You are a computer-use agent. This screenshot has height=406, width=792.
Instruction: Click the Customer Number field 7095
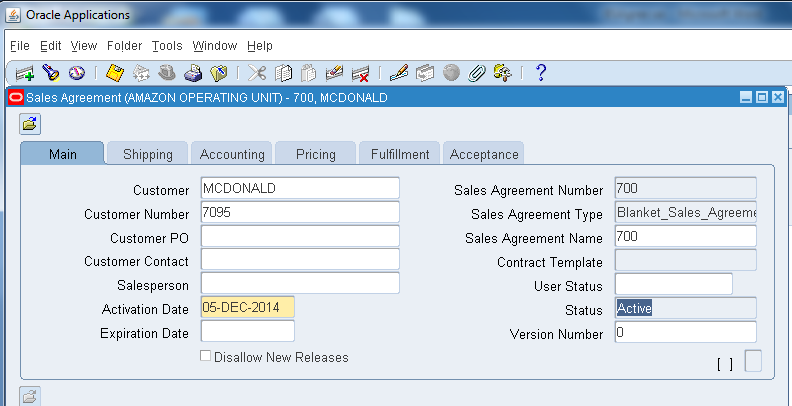300,212
